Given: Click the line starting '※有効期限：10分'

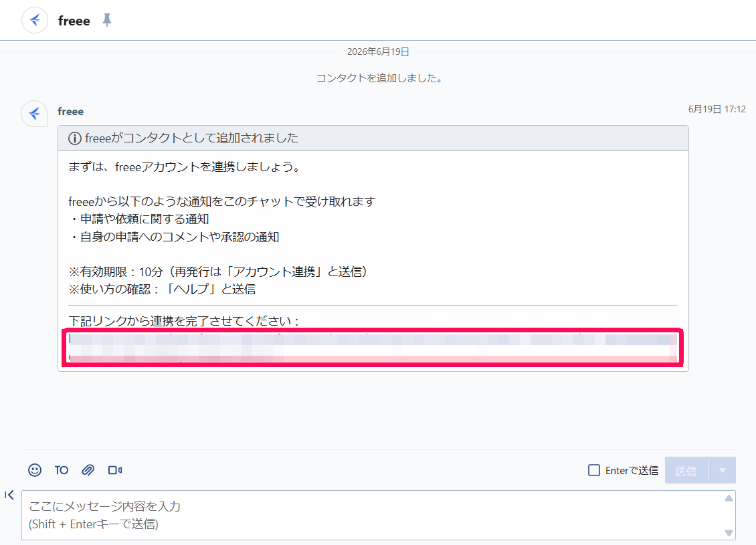Looking at the screenshot, I should (x=219, y=271).
